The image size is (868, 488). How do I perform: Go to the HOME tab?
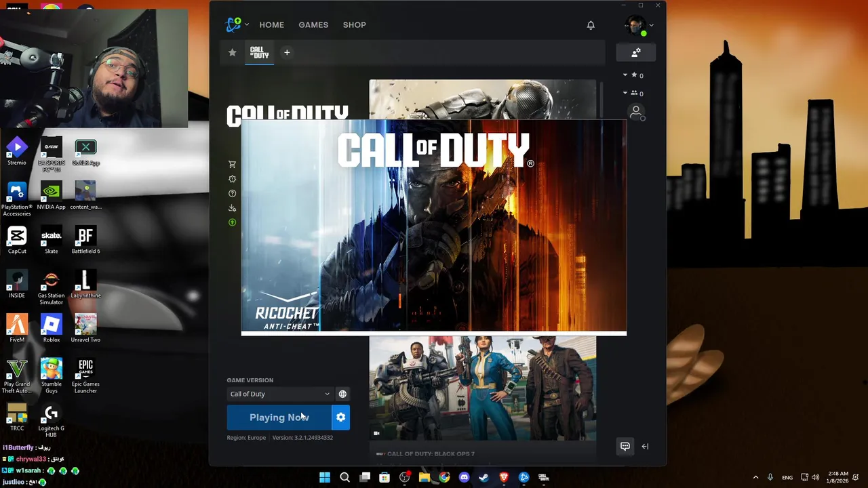click(x=271, y=25)
